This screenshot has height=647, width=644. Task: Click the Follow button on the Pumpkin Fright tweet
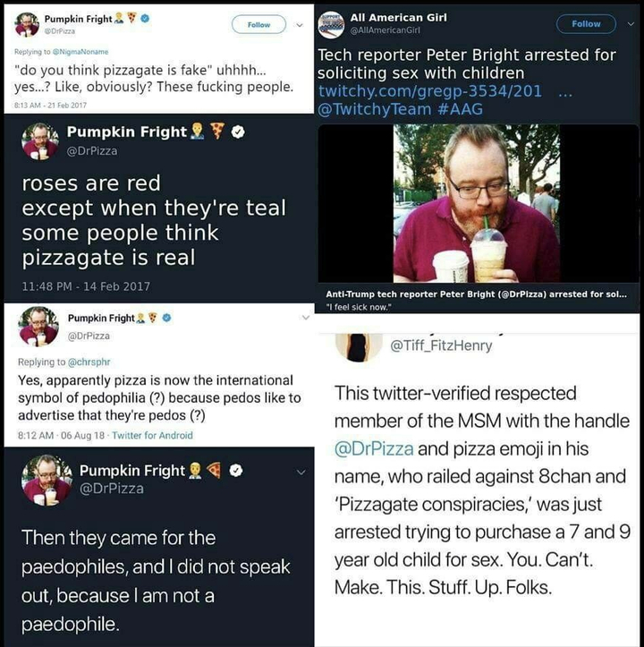(x=258, y=25)
